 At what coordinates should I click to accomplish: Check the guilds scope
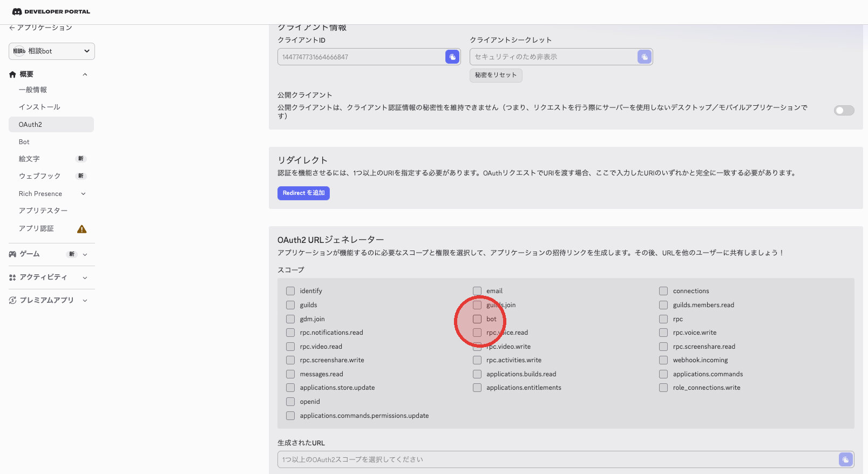point(290,305)
